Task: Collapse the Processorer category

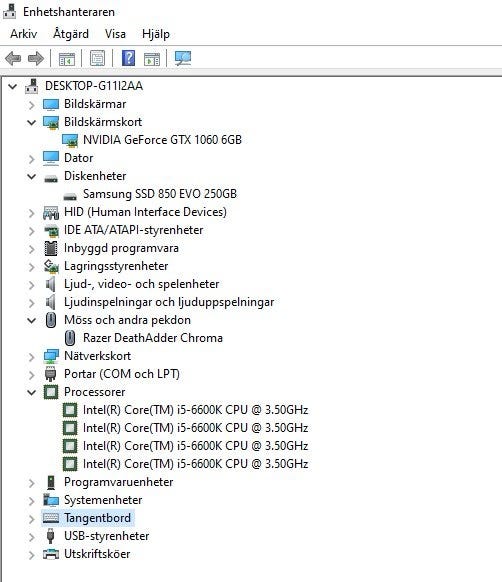Action: 32,392
